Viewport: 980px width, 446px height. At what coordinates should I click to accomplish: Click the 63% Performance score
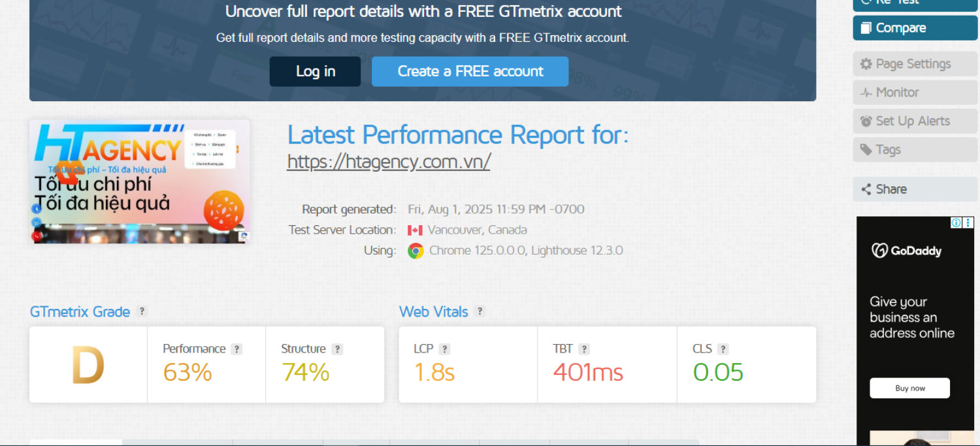(188, 372)
